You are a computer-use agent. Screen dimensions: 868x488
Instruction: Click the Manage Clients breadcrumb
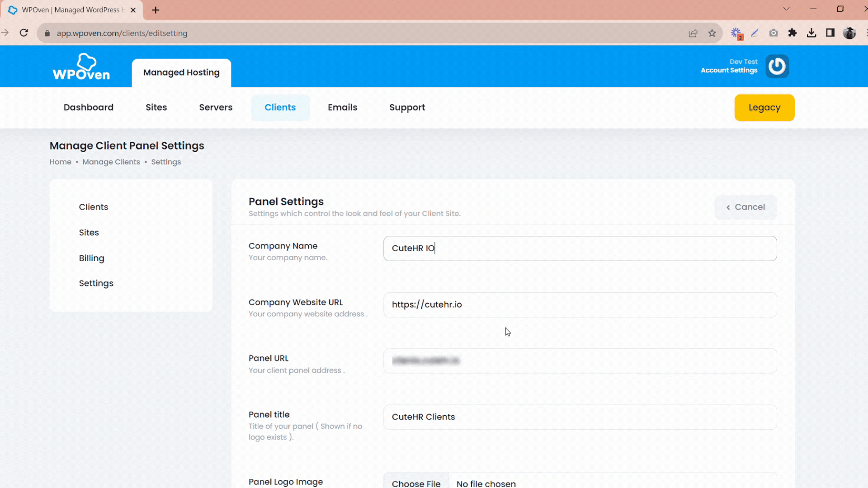coord(111,162)
